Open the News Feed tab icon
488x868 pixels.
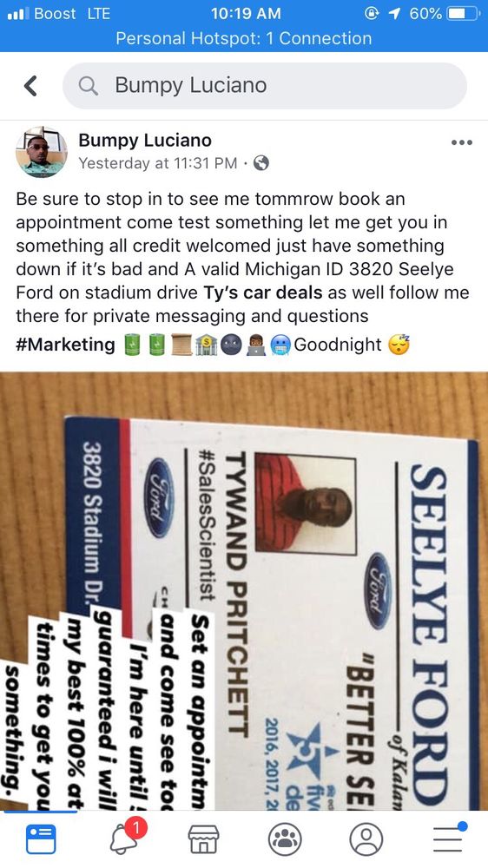pos(41,839)
